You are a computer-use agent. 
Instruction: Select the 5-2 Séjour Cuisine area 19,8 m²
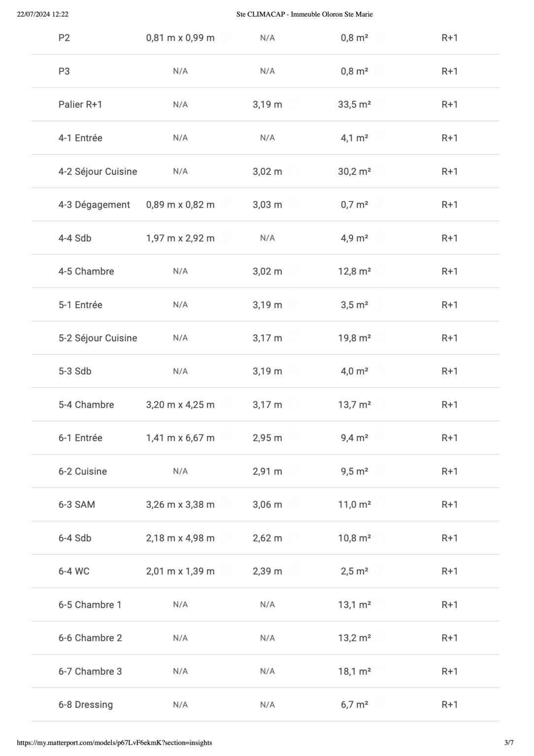354,338
